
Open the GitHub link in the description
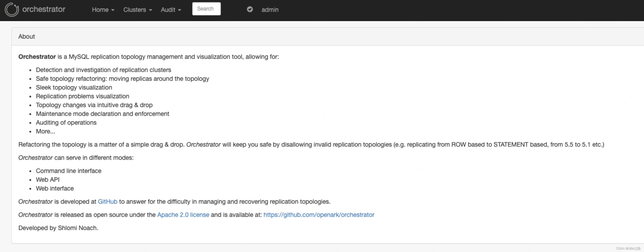pos(108,202)
